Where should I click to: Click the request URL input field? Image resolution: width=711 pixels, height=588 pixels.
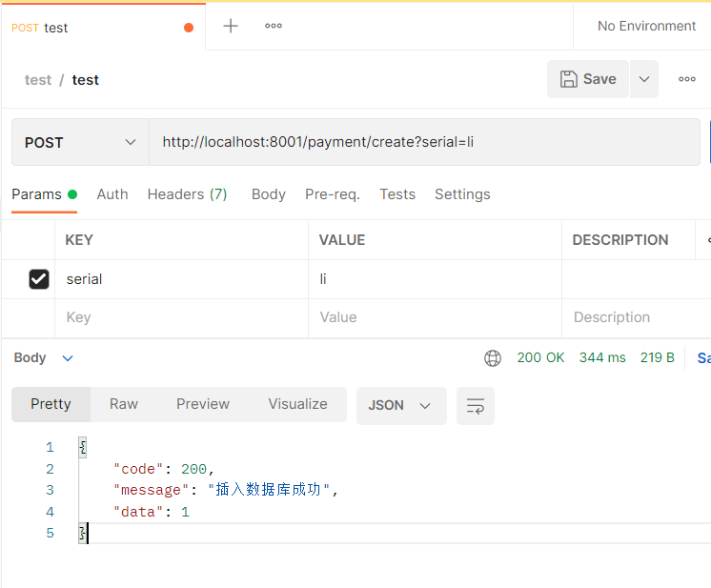[424, 142]
